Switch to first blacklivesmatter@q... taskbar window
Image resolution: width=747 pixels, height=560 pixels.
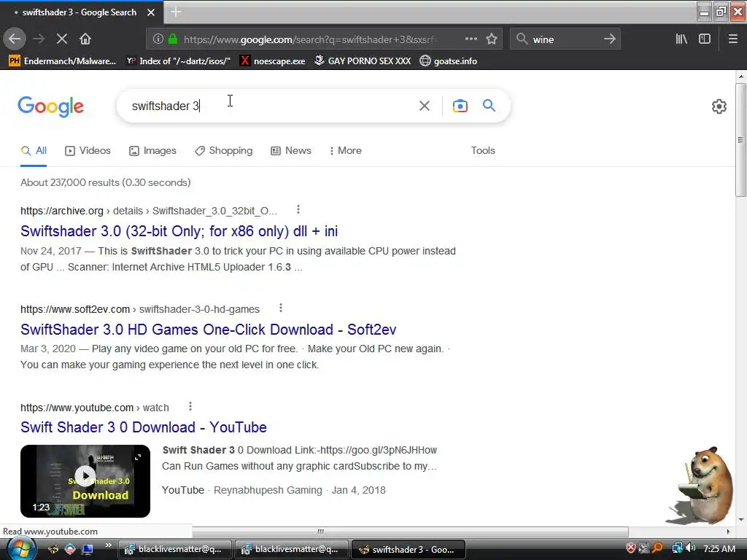coord(174,549)
